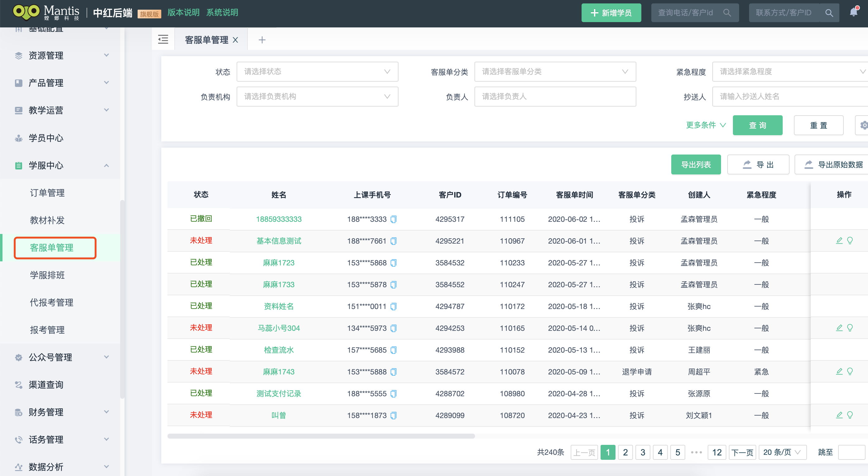Click the 重 置 button
This screenshot has width=868, height=476.
point(818,125)
